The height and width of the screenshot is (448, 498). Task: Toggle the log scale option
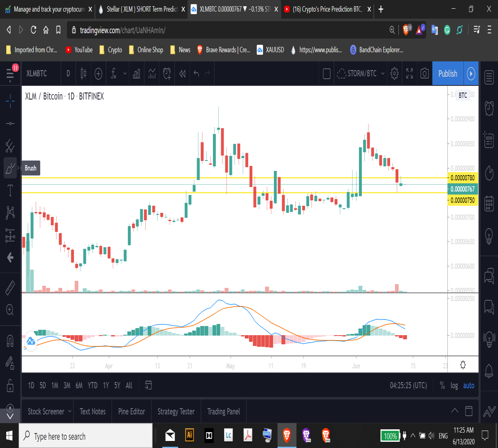pyautogui.click(x=454, y=385)
